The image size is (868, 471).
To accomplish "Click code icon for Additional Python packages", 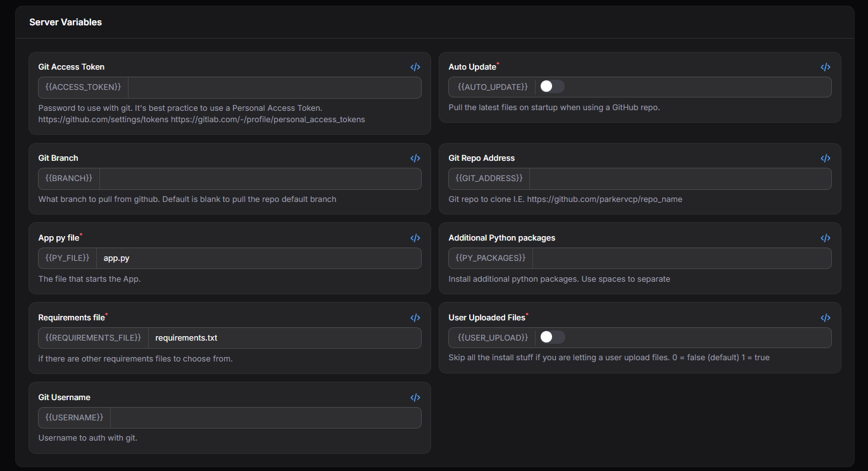I will [x=826, y=238].
